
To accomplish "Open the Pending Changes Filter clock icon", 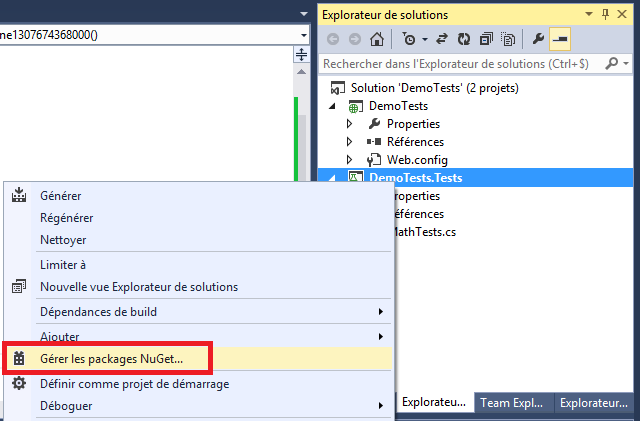I will 409,39.
